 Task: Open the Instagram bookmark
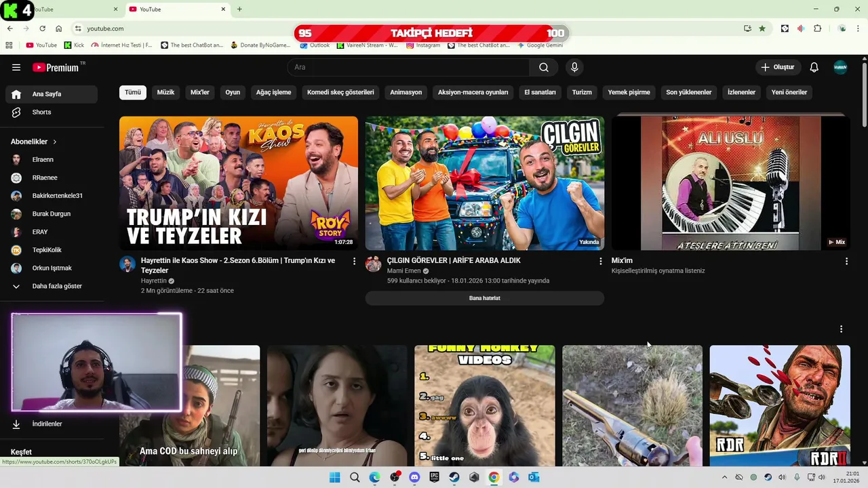[x=423, y=45]
